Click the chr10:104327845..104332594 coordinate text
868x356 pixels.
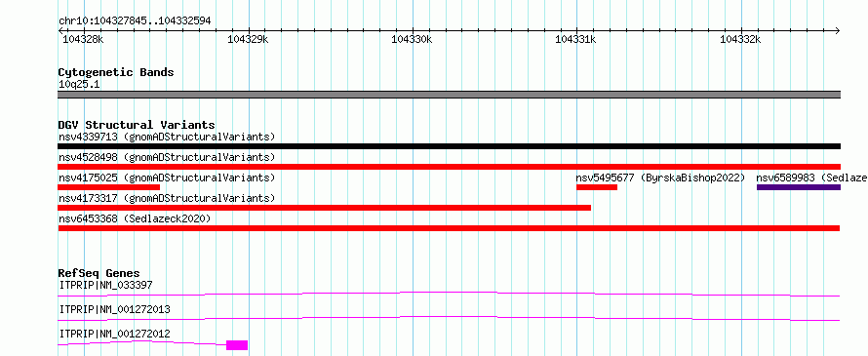[135, 20]
